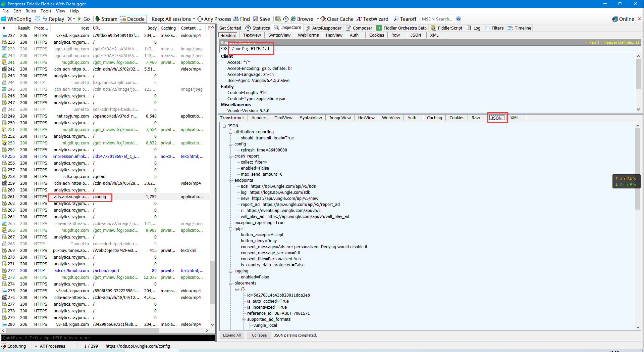Screen dimensions: 644x352
Task: Open the Statistics tab
Action: (258, 28)
